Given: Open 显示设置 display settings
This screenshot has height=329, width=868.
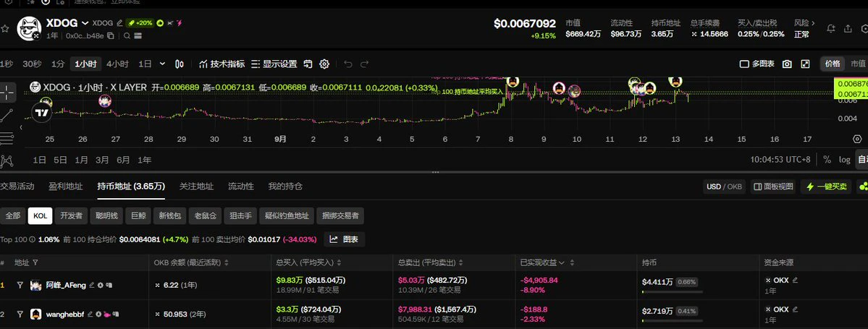Looking at the screenshot, I should (x=274, y=64).
